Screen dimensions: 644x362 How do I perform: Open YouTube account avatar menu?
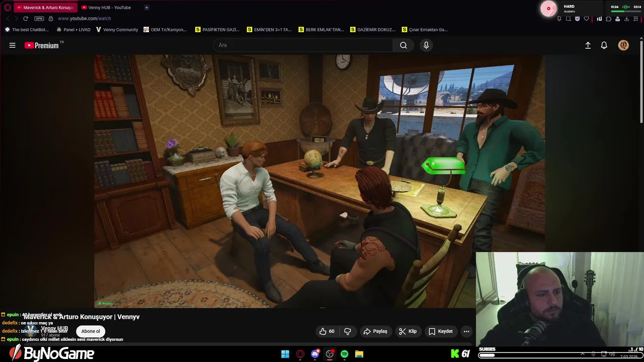(x=623, y=45)
